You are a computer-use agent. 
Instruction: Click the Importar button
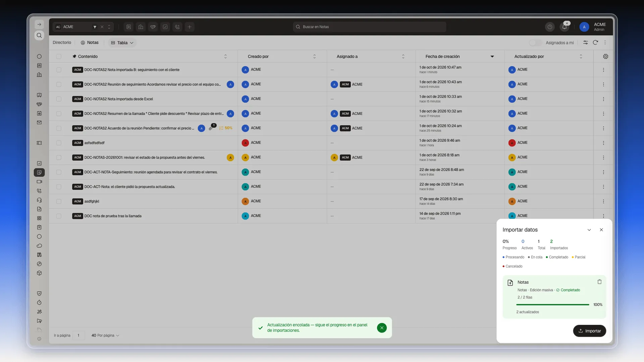point(589,331)
